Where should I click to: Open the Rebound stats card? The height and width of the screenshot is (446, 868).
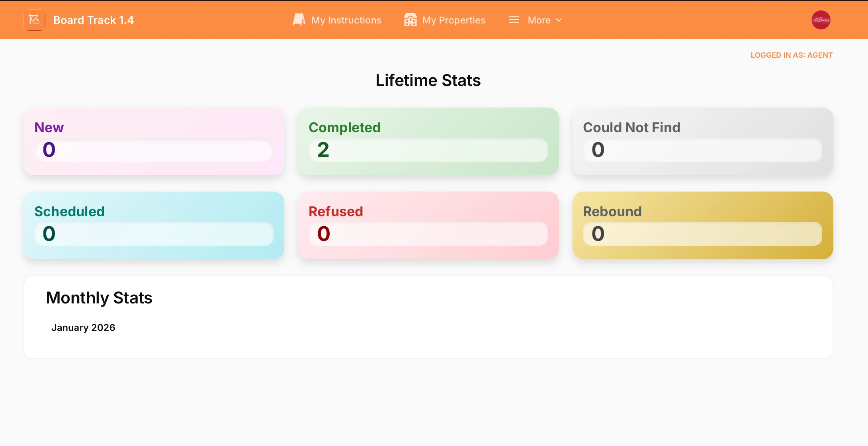pos(702,225)
